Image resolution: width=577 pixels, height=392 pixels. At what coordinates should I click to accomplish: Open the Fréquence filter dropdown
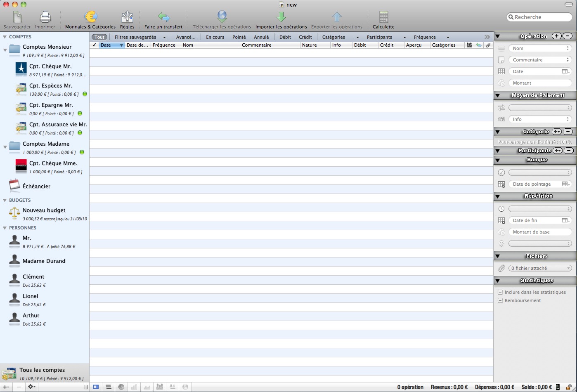tap(432, 37)
